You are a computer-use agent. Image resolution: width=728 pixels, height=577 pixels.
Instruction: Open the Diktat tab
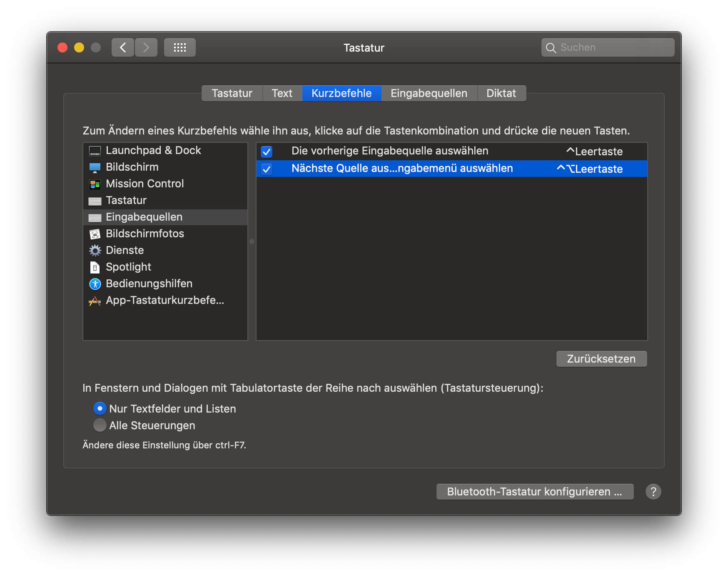(x=501, y=93)
